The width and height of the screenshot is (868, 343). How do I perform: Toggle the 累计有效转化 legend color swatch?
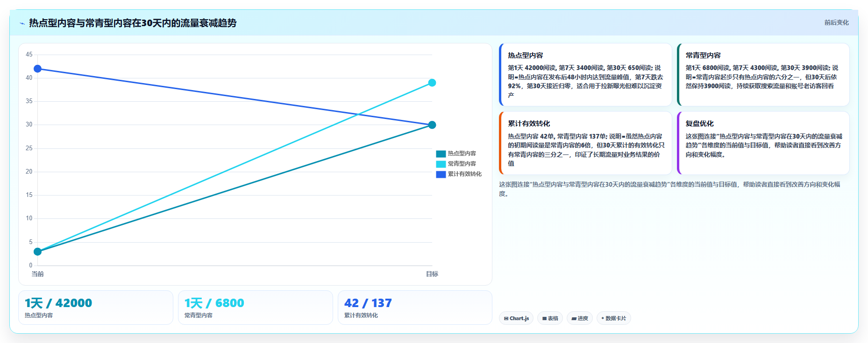[441, 174]
